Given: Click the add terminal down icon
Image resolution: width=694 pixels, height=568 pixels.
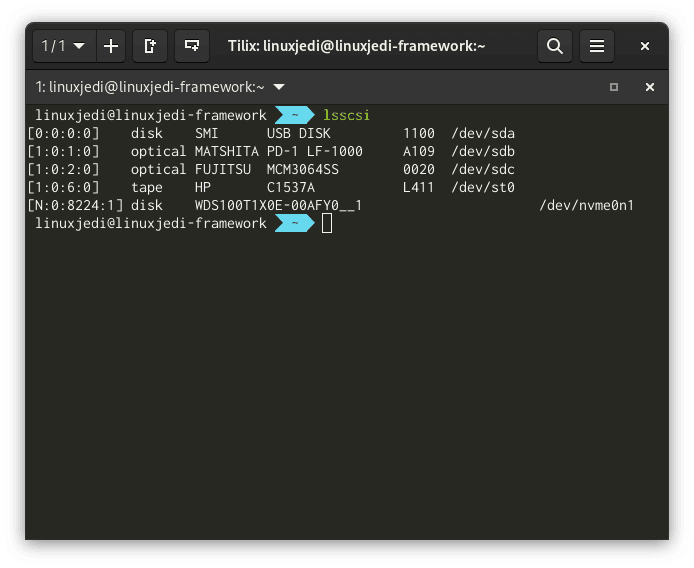Looking at the screenshot, I should pyautogui.click(x=191, y=46).
